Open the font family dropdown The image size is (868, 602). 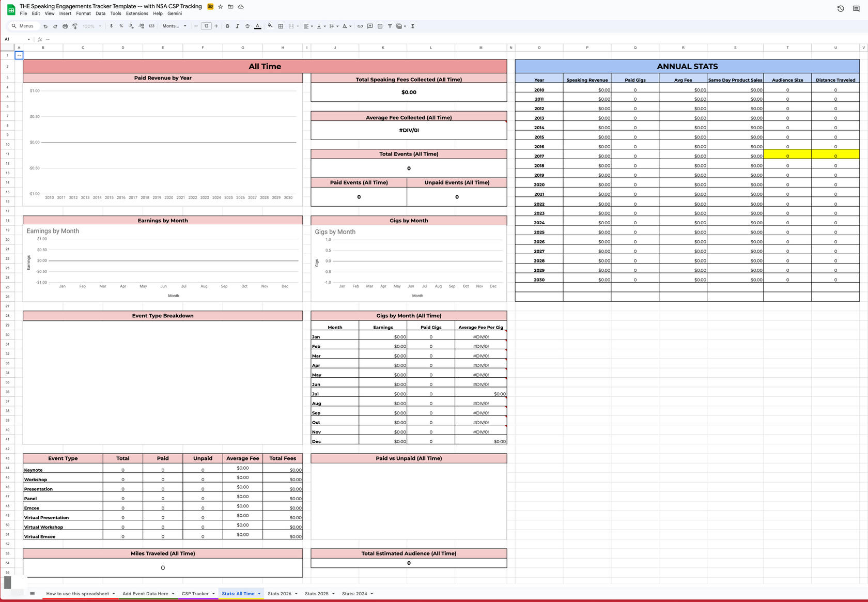point(174,26)
